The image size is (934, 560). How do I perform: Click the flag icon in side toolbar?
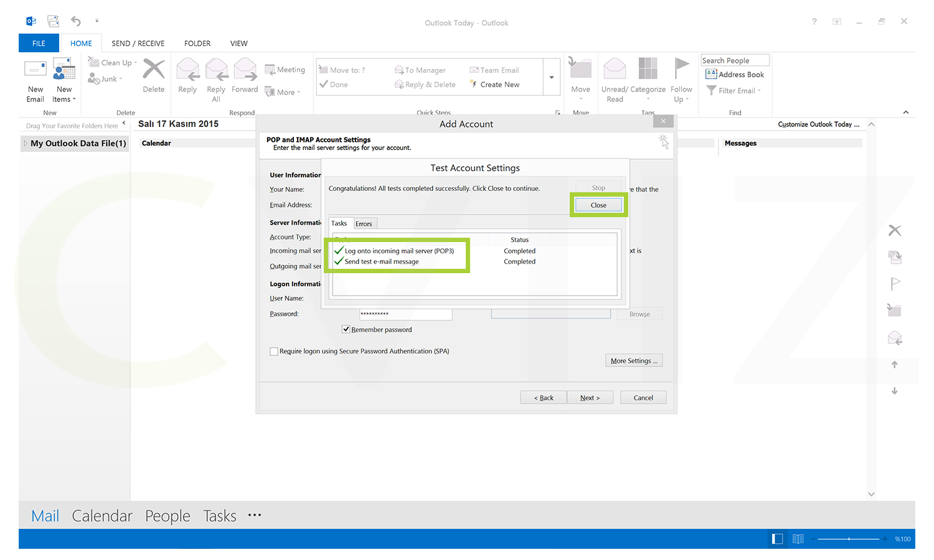(x=895, y=284)
